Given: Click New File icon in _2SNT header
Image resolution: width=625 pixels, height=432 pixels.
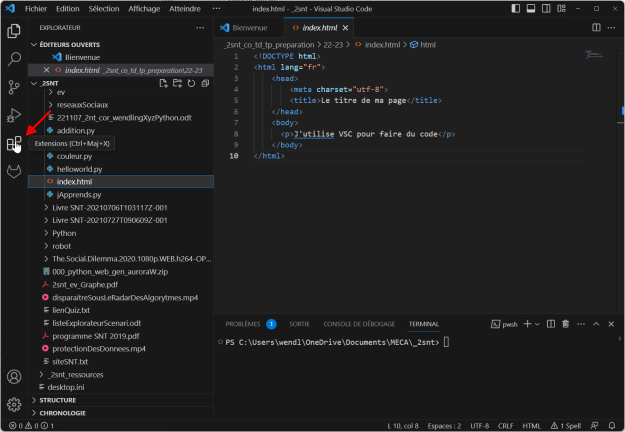Looking at the screenshot, I should [163, 83].
